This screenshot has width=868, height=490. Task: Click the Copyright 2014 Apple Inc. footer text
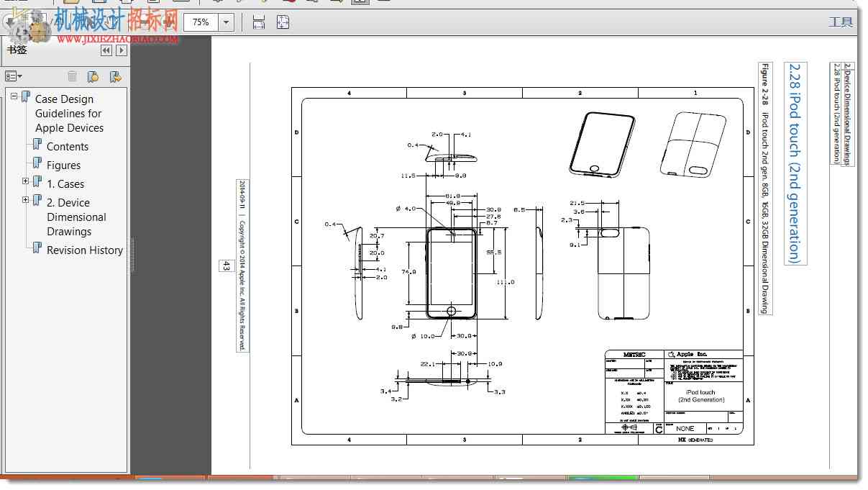point(242,284)
